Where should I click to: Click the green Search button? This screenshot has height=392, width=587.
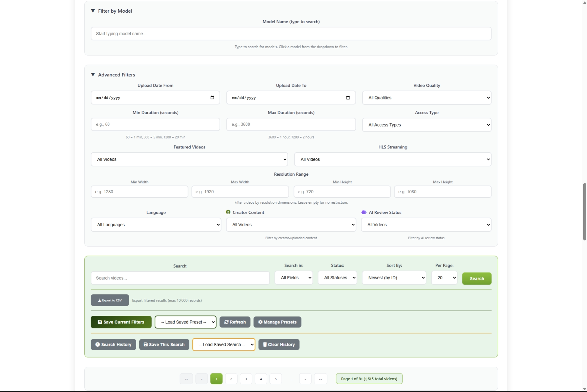click(x=476, y=278)
